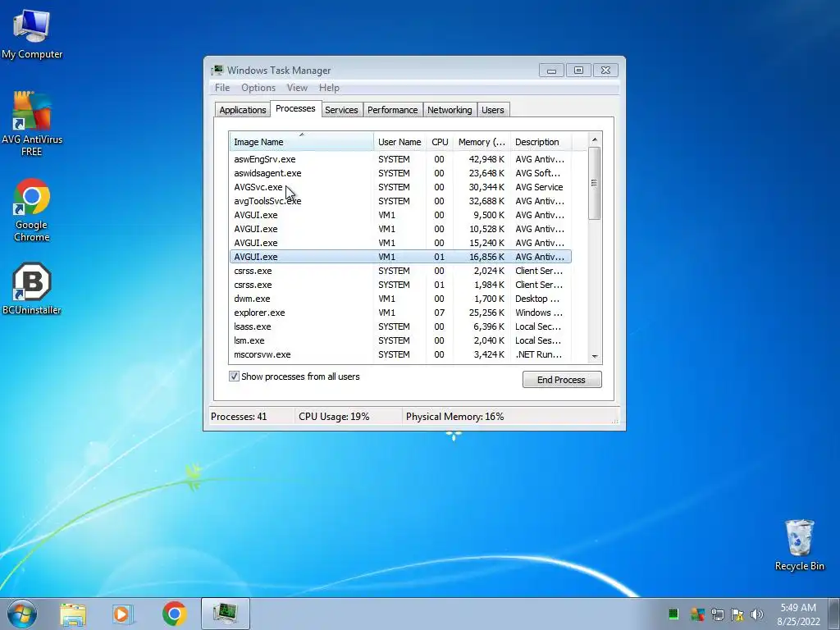Click green CPU meter tray icon
The height and width of the screenshot is (630, 840).
tap(673, 614)
